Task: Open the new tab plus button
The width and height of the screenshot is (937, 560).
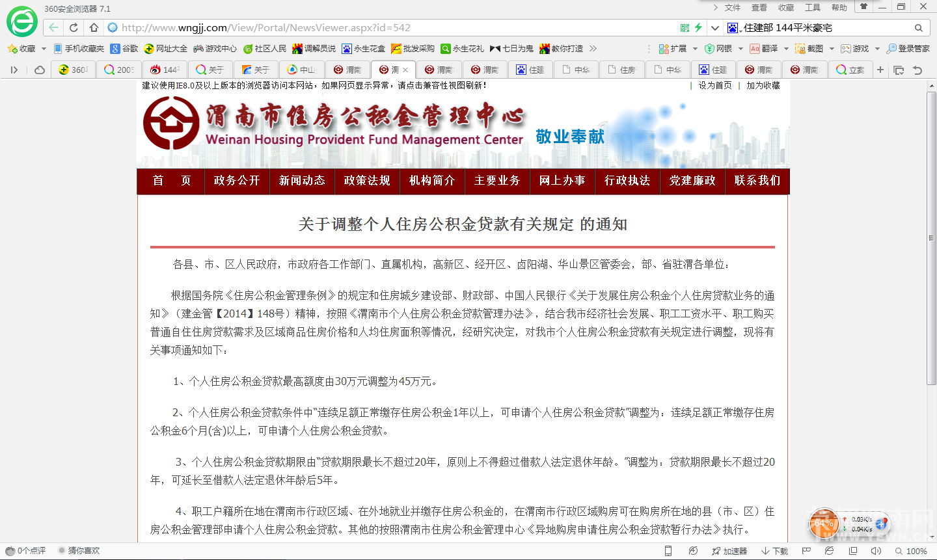Action: click(880, 70)
